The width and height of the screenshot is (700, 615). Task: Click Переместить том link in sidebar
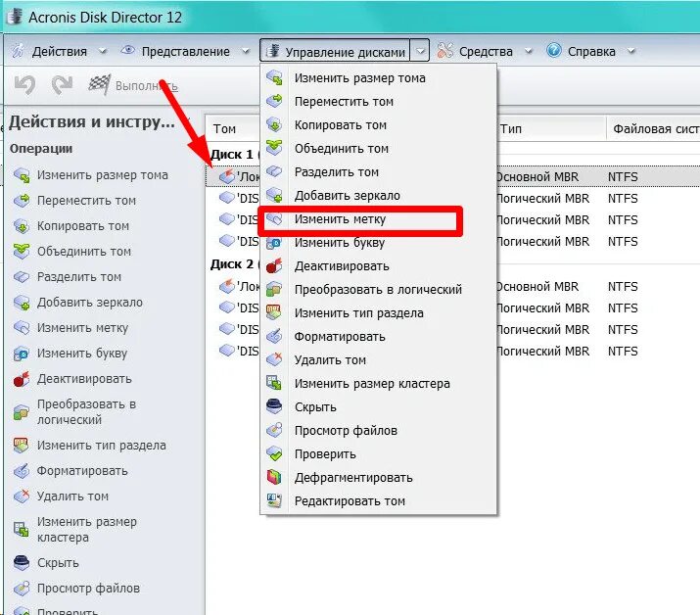pos(86,201)
